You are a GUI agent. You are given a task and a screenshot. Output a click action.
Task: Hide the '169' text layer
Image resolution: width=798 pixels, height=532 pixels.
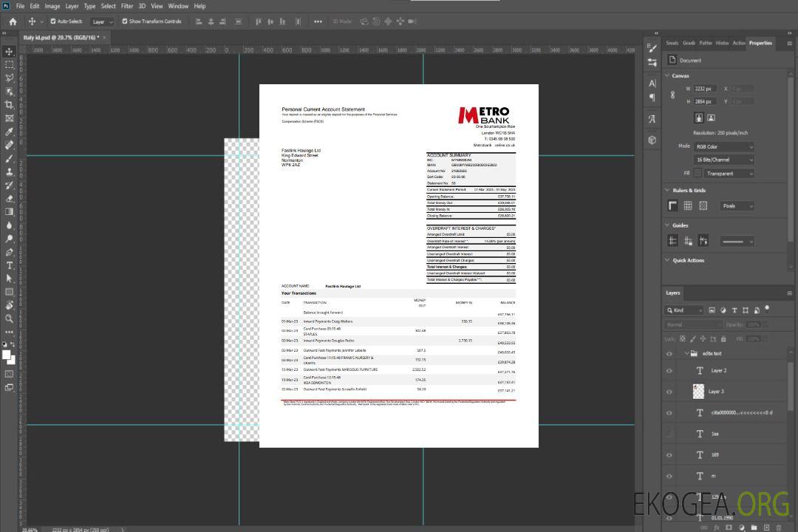(x=669, y=455)
